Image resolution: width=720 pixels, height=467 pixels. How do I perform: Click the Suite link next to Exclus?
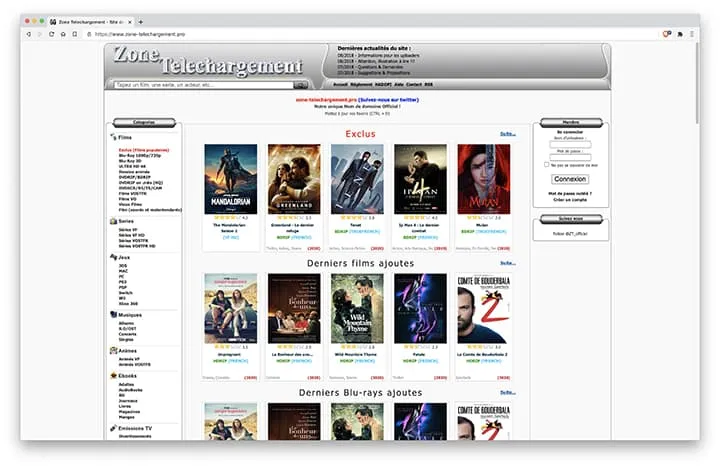click(x=508, y=134)
